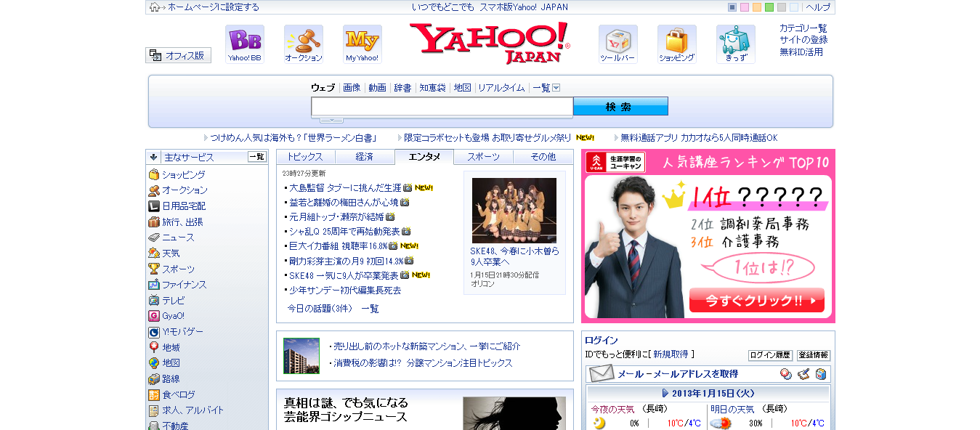The image size is (980, 430).
Task: Click the sidebar オークション icon
Action: point(154,190)
